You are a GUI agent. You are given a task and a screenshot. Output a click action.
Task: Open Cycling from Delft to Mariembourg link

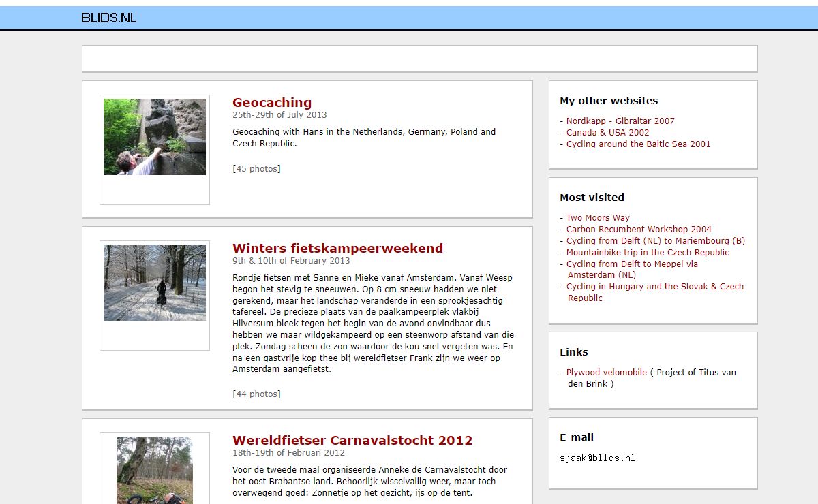click(656, 241)
